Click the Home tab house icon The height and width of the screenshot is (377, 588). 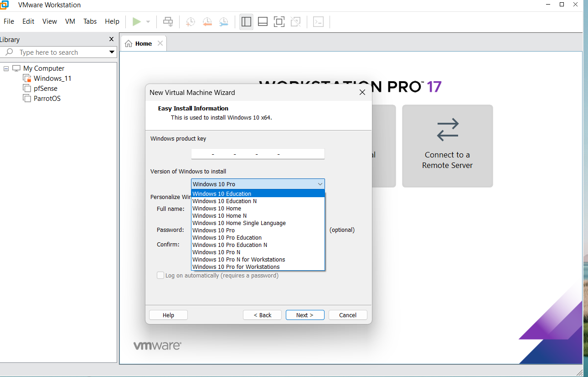pos(129,43)
